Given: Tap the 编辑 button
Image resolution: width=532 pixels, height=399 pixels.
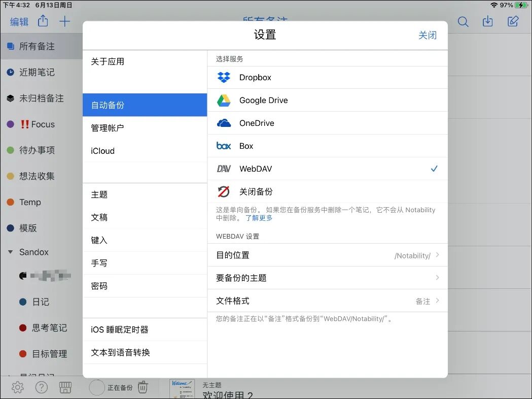Looking at the screenshot, I should tap(19, 22).
